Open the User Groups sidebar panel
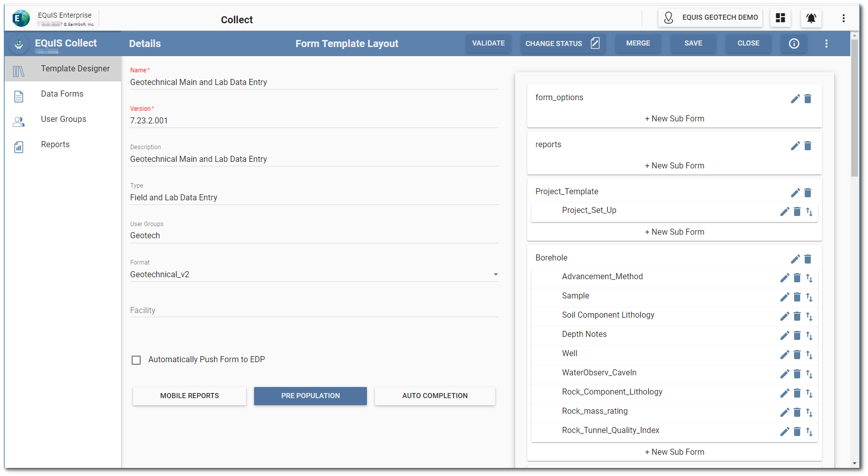 [63, 119]
